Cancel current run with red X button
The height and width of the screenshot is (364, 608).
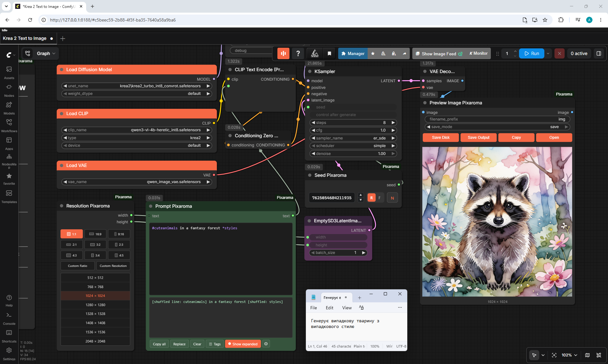point(560,53)
